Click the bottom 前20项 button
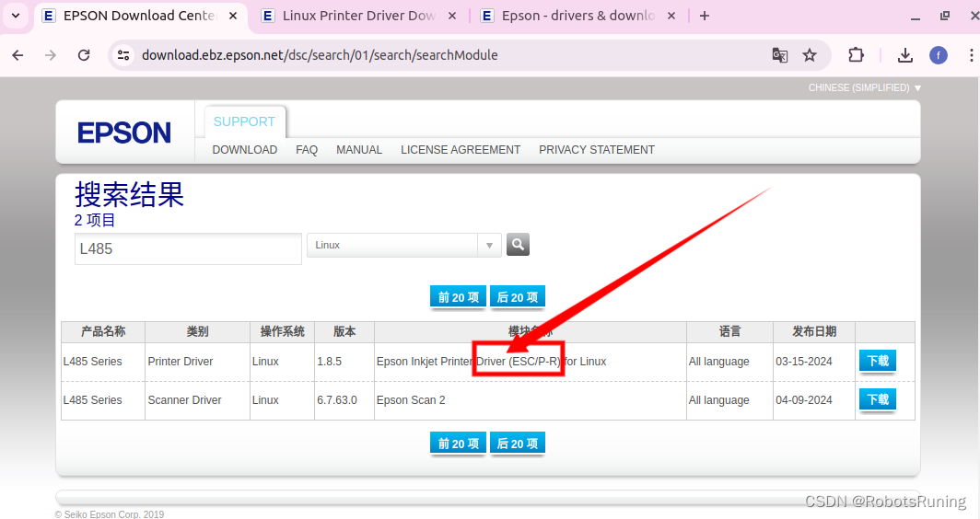The image size is (980, 519). coord(458,443)
